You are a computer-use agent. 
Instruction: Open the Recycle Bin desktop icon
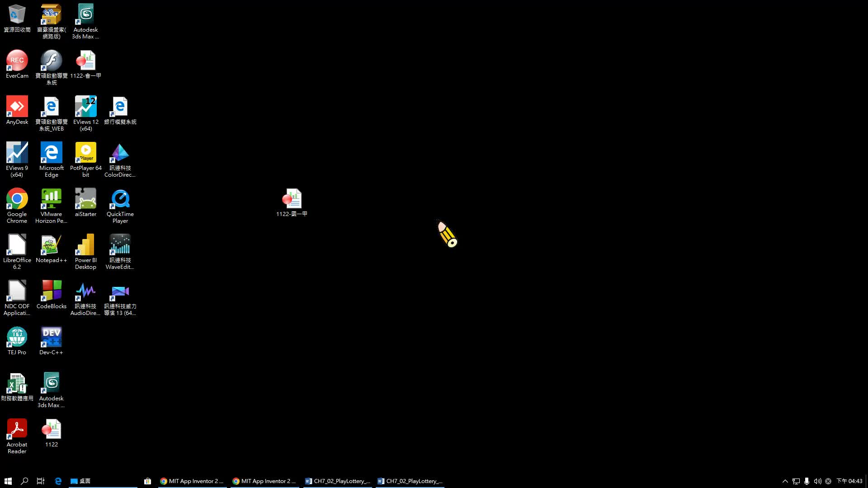coord(17,19)
